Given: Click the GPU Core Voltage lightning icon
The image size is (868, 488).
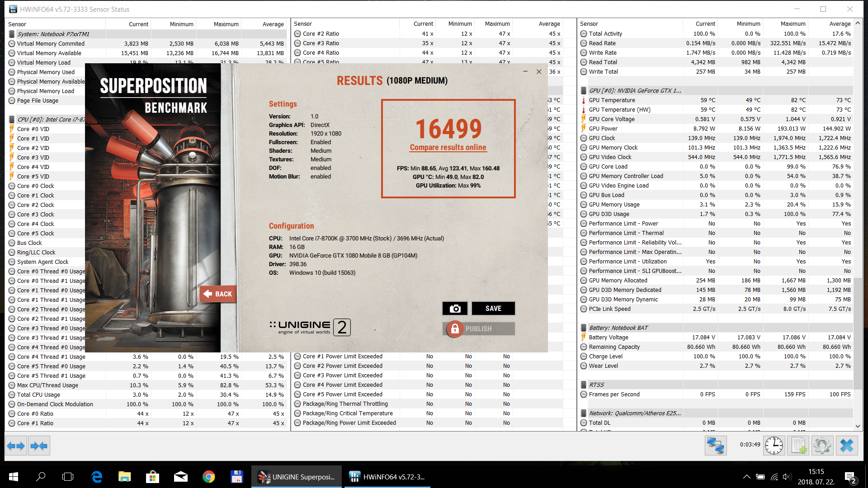Looking at the screenshot, I should 583,119.
